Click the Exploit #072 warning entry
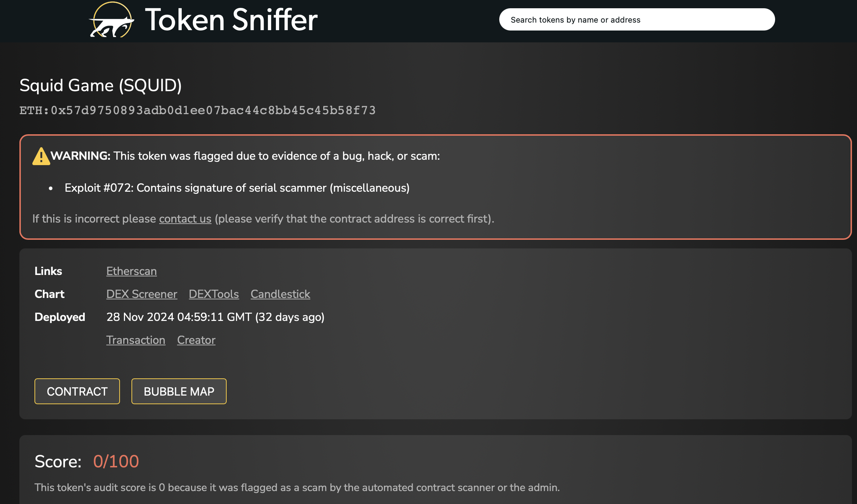The width and height of the screenshot is (857, 504). pos(237,188)
